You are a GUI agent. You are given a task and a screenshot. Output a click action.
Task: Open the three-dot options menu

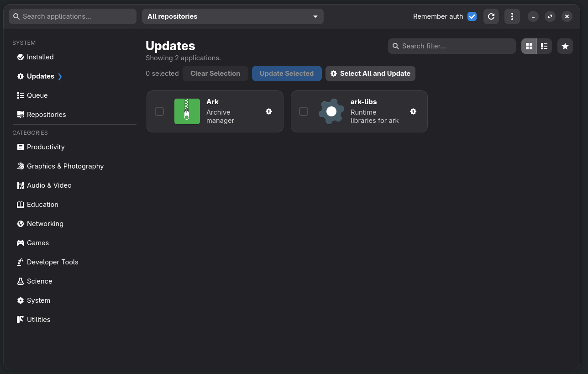coord(512,16)
